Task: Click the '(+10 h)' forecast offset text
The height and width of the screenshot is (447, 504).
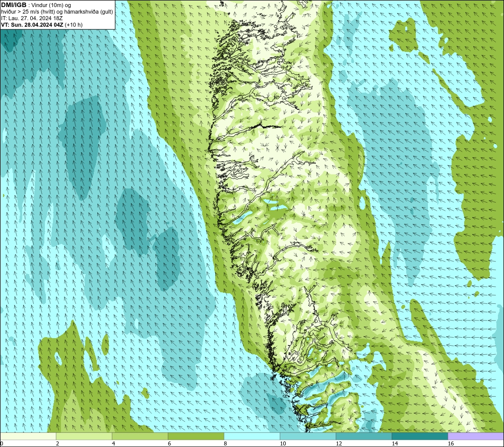Action: [x=74, y=25]
